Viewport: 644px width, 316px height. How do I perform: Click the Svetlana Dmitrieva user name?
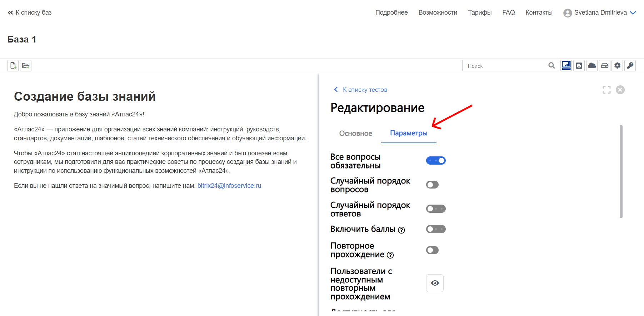pos(600,12)
